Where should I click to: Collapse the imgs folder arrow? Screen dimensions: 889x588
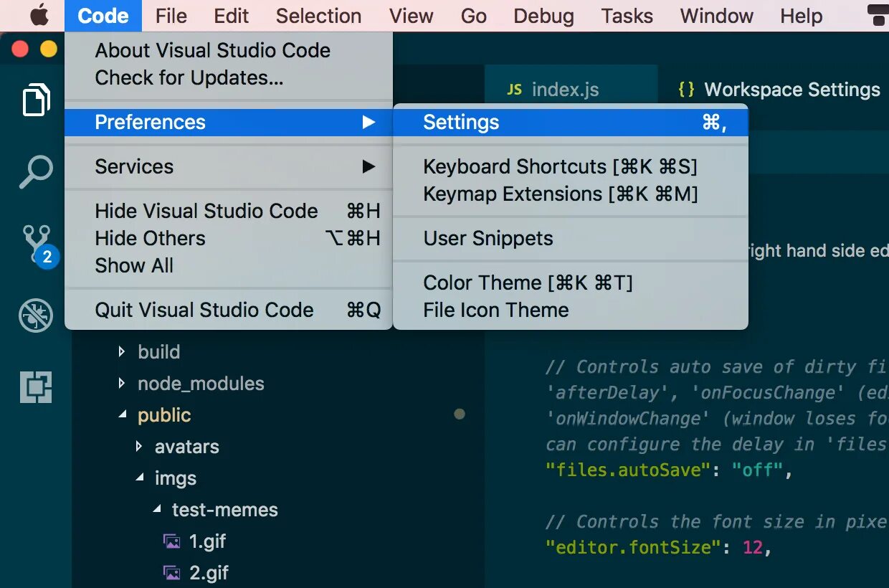pyautogui.click(x=140, y=478)
